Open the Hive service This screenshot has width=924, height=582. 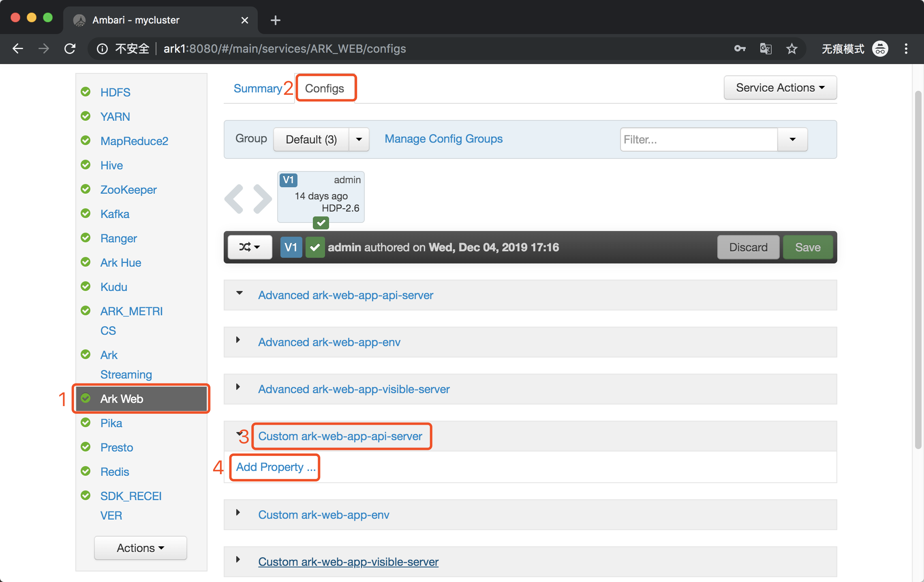click(111, 165)
